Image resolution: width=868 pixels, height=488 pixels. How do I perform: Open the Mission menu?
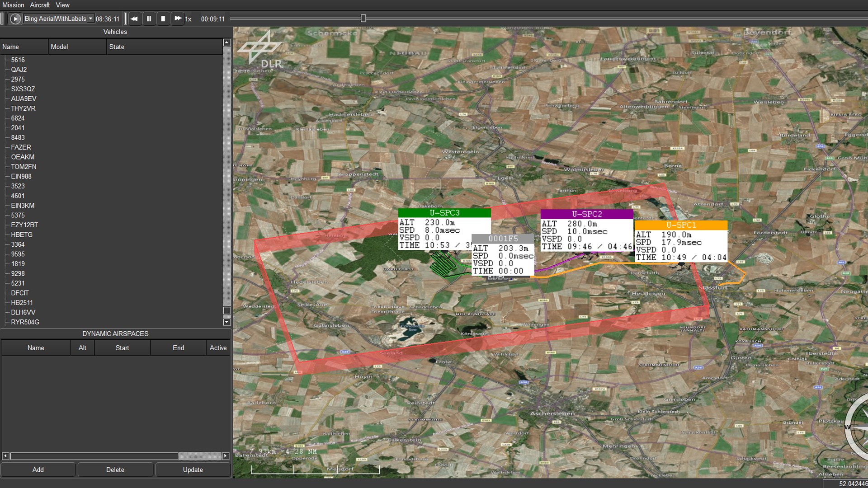tap(14, 5)
